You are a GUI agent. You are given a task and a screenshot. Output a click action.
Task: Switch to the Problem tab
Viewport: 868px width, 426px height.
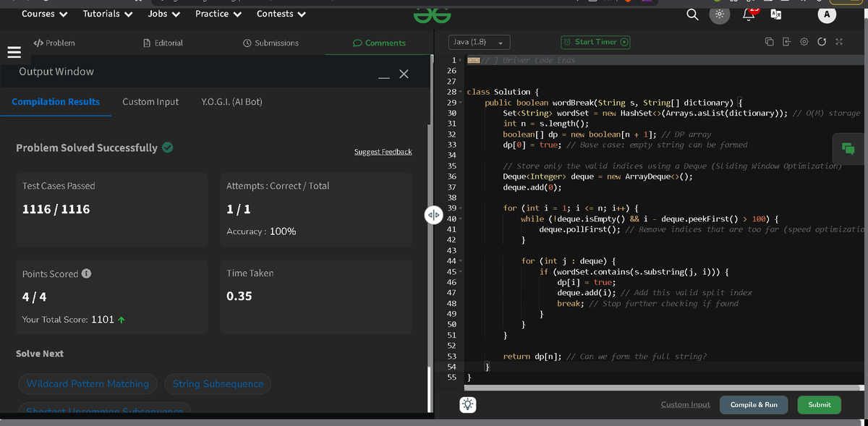pos(54,43)
